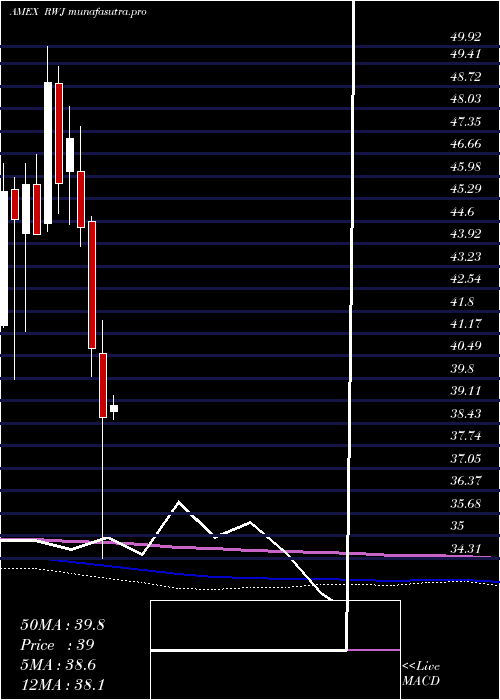Select the 43.92 price axis label
Screen dimensions: 500x700
[465, 233]
